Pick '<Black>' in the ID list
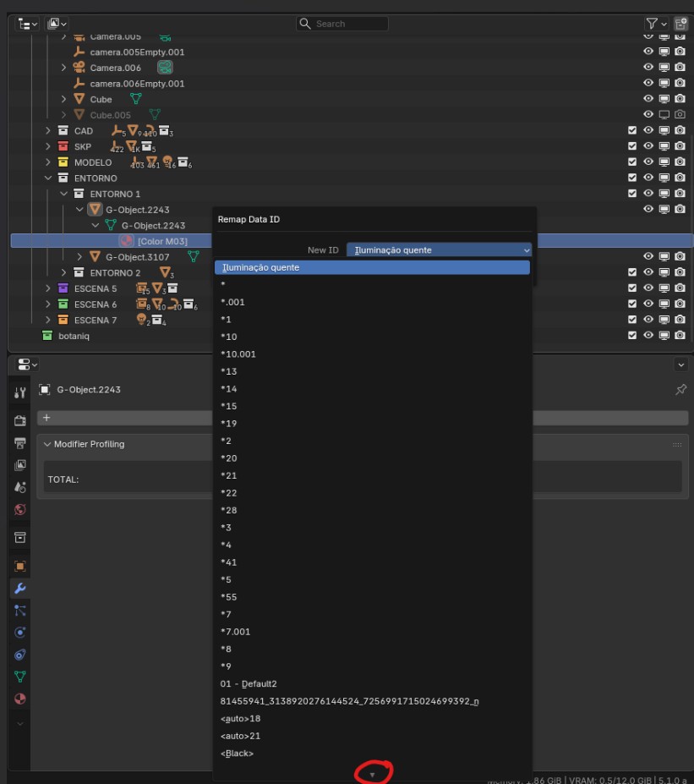 372,753
